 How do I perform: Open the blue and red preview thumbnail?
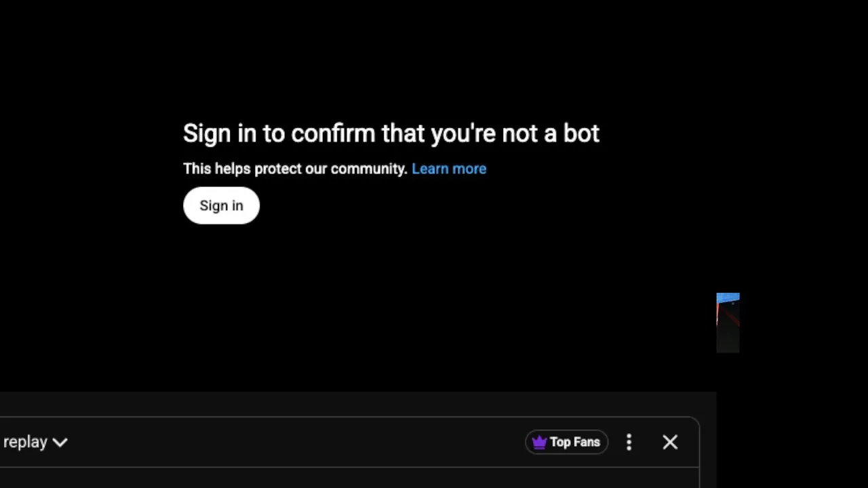728,323
